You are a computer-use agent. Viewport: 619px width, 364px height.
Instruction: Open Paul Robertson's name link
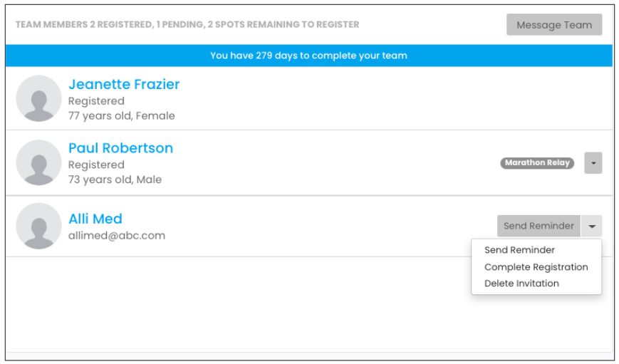coord(120,148)
